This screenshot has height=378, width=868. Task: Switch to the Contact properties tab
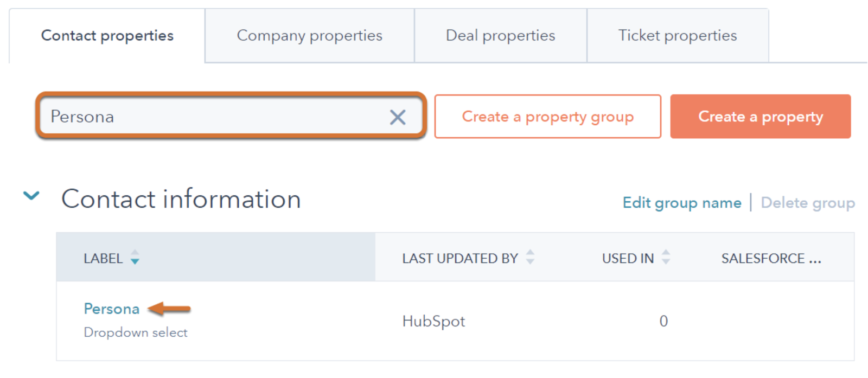(107, 36)
